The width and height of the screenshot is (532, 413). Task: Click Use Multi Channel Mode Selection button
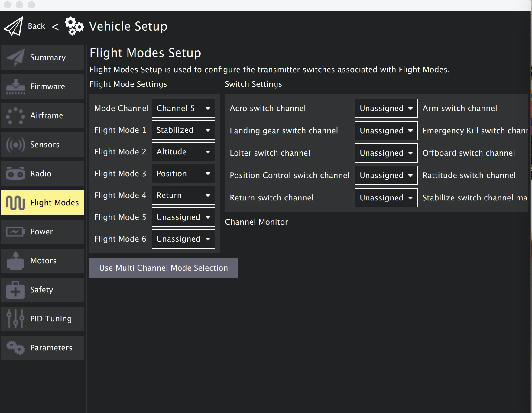(164, 268)
